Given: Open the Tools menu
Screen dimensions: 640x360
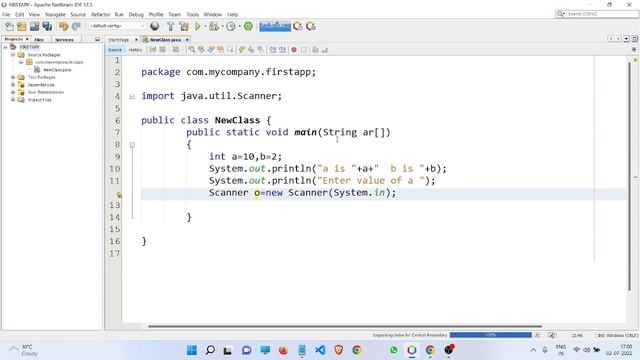Looking at the screenshot, I should 193,14.
